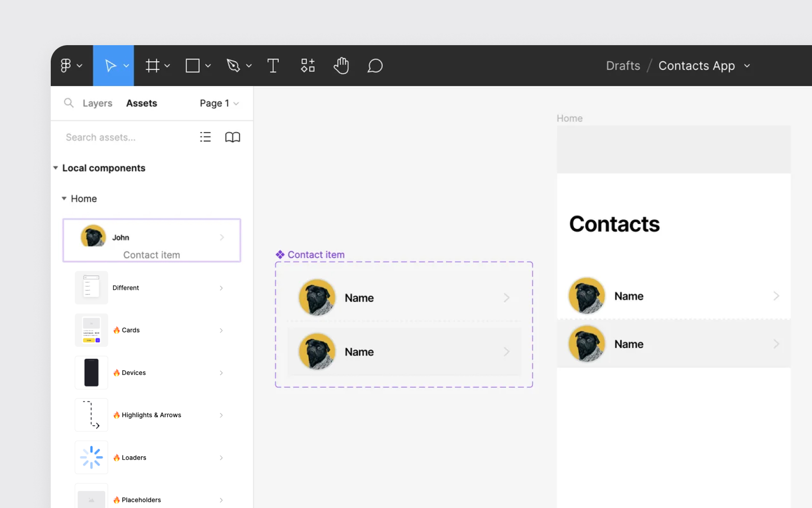Select the Hand tool

click(x=341, y=66)
